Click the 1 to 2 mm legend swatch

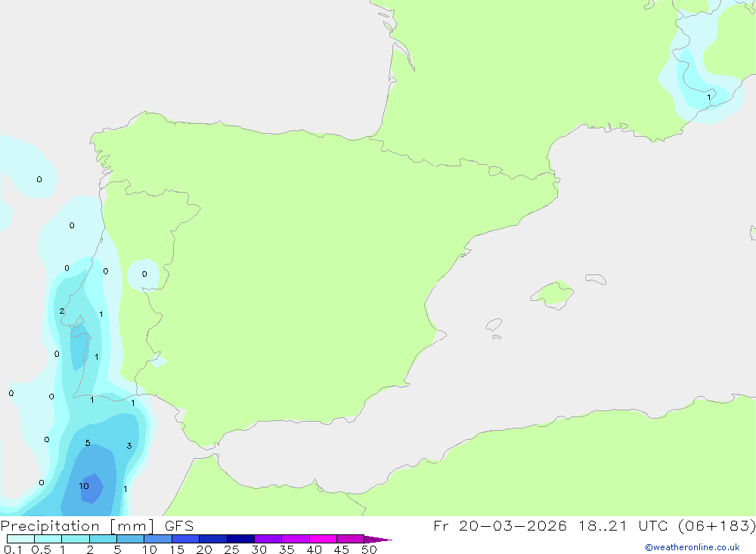[75, 539]
